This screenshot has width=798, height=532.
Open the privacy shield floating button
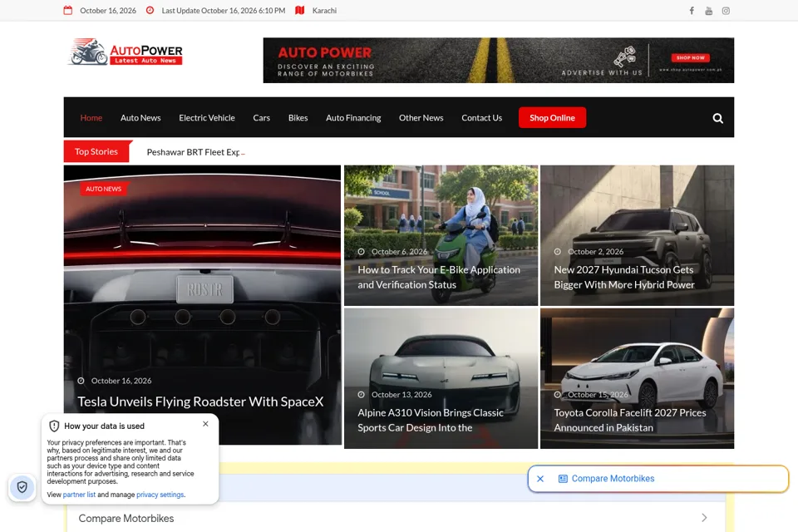click(22, 487)
